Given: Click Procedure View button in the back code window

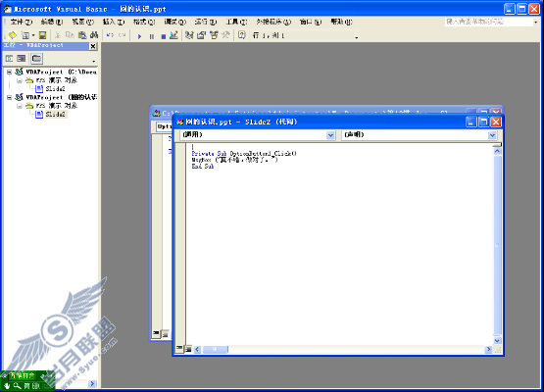Looking at the screenshot, I should click(156, 333).
